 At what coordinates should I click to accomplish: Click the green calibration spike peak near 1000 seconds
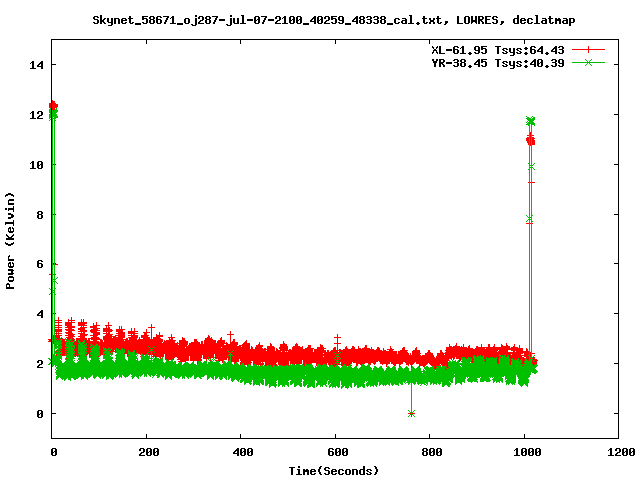tap(531, 121)
